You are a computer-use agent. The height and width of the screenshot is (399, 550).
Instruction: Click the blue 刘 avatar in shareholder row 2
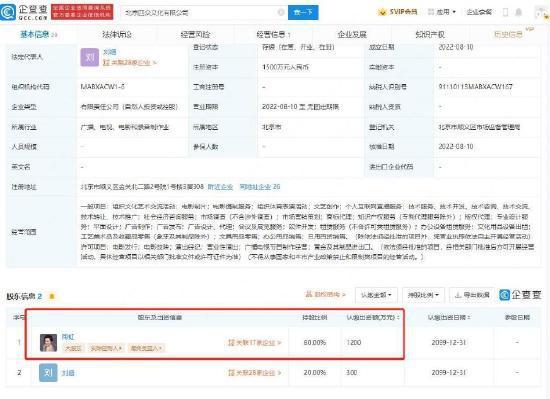pyautogui.click(x=48, y=373)
